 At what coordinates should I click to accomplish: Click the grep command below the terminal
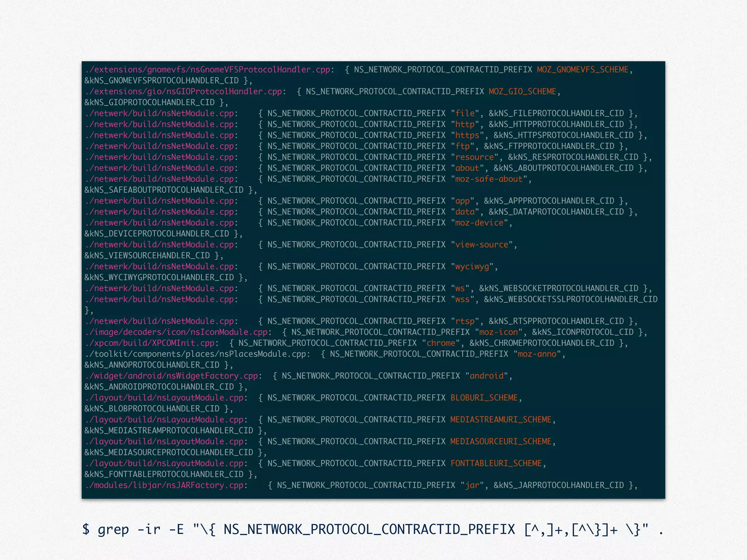click(372, 529)
